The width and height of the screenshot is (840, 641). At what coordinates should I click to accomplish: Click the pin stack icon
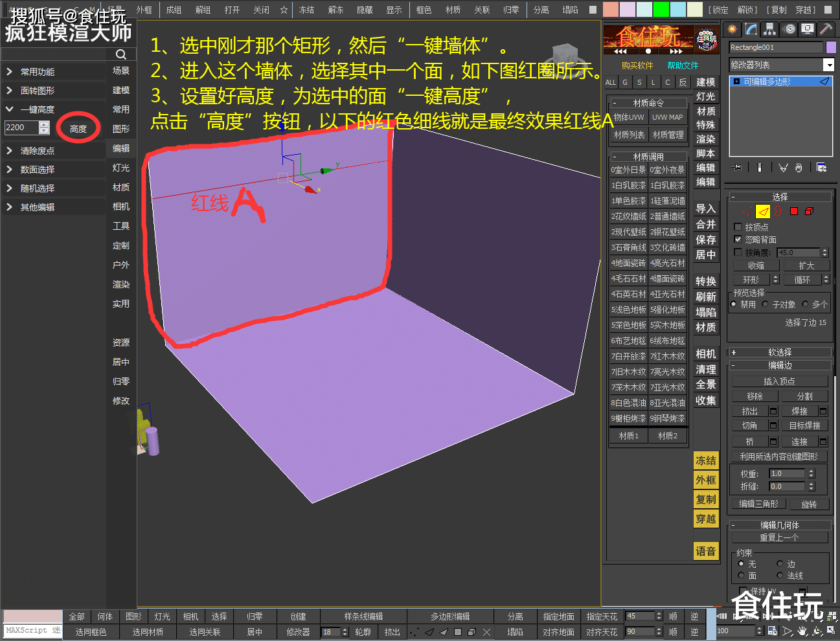[737, 168]
